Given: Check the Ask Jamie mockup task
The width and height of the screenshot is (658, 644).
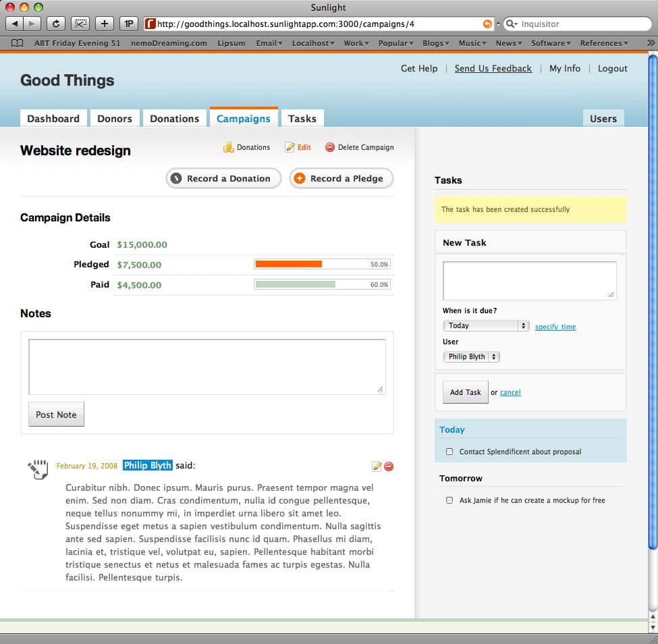Looking at the screenshot, I should (449, 500).
